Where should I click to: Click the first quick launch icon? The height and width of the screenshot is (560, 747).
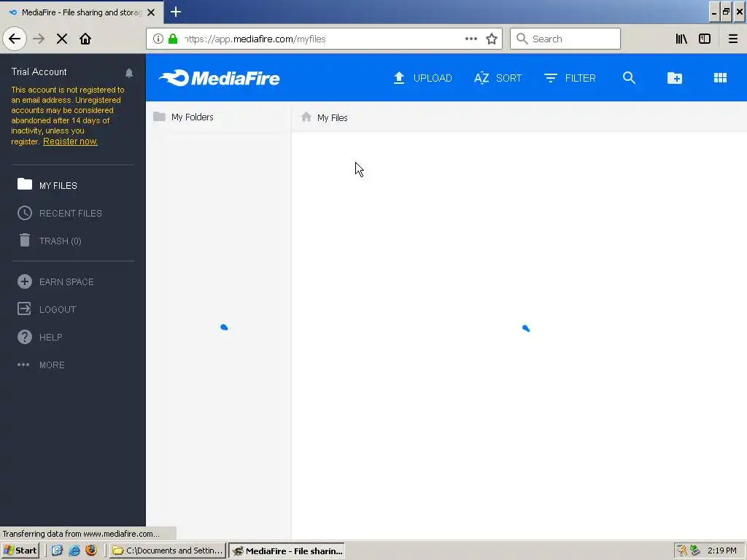(x=57, y=551)
